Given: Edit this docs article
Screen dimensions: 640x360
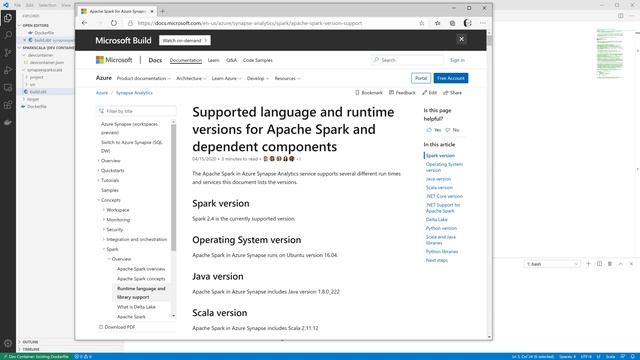Looking at the screenshot, I should 429,93.
